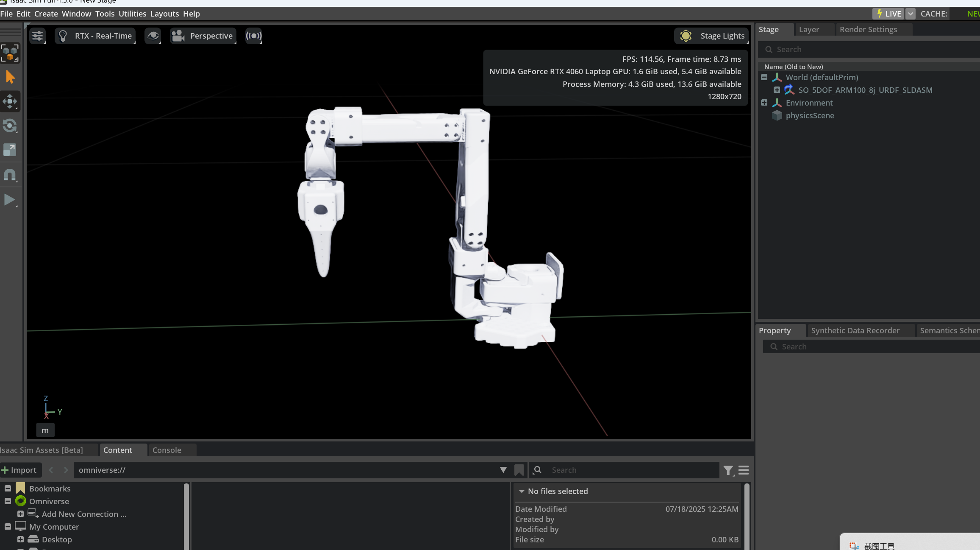Expand the SO_5DOF_ARM100_8j_URDF_SLDASM node

click(777, 90)
